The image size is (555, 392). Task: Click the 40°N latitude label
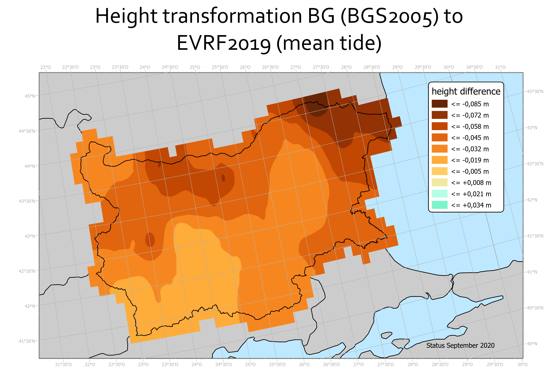coord(532,344)
